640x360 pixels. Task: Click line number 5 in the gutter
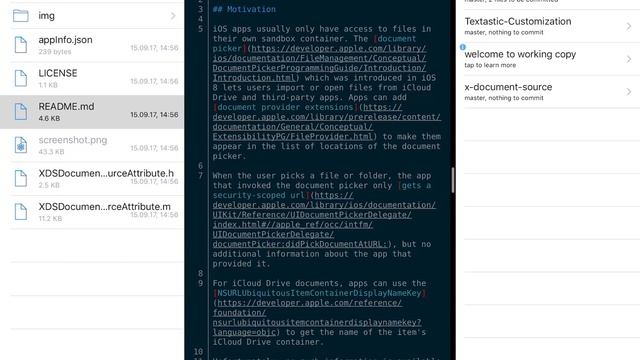[200, 29]
